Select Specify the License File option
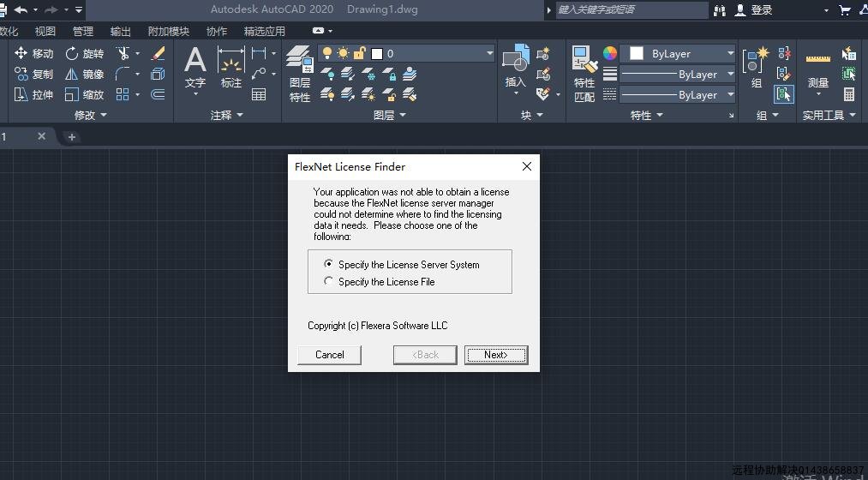This screenshot has width=868, height=480. click(380, 282)
